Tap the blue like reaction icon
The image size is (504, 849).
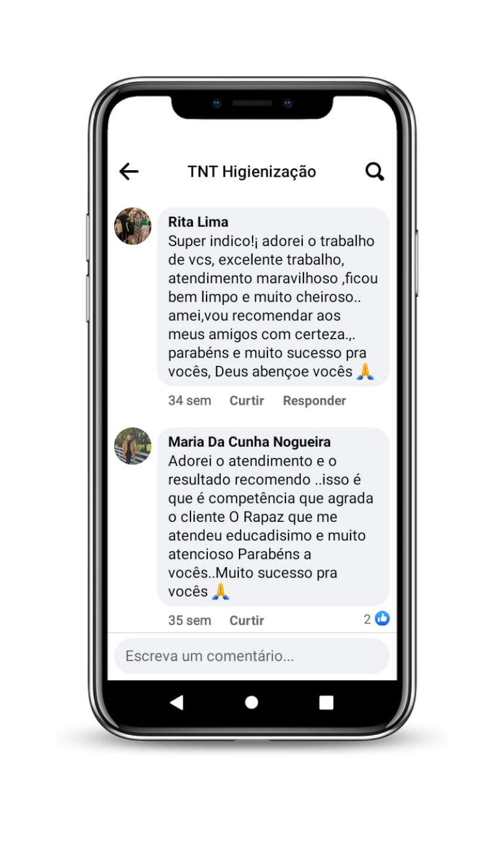click(x=382, y=619)
